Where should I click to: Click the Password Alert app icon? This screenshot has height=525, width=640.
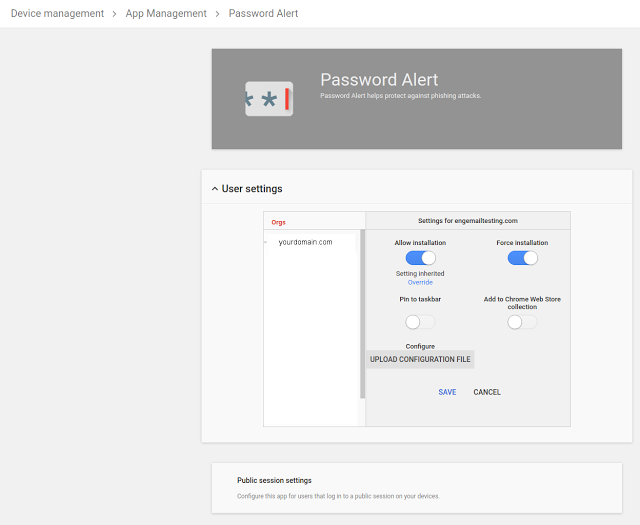pos(269,99)
